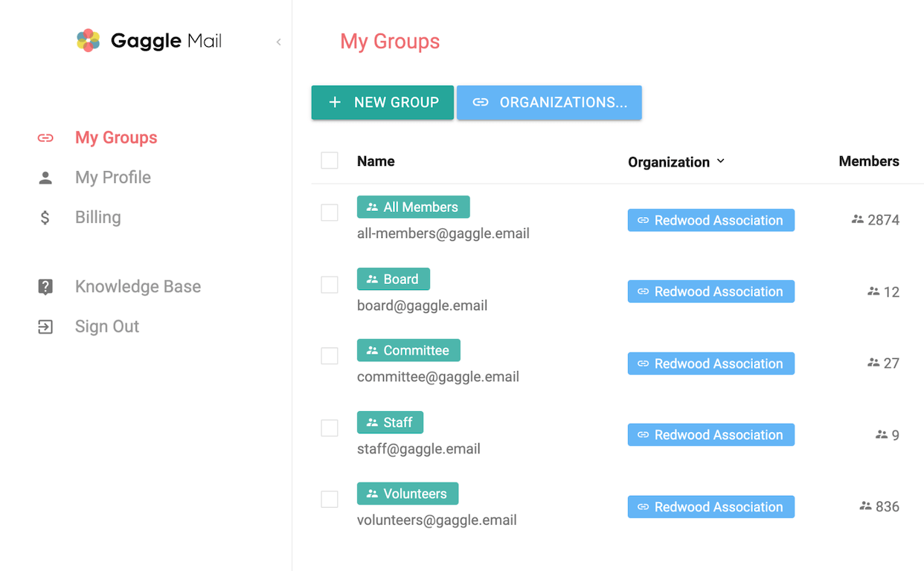The width and height of the screenshot is (924, 571).
Task: Click link icon in Volunteers' Redwood Association badge
Action: pos(643,508)
